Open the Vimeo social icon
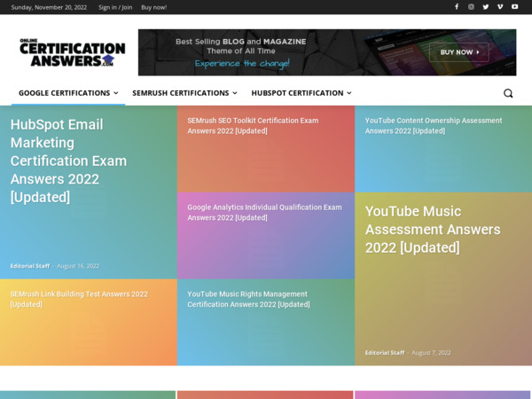Viewport: 532px width, 399px height. point(500,7)
